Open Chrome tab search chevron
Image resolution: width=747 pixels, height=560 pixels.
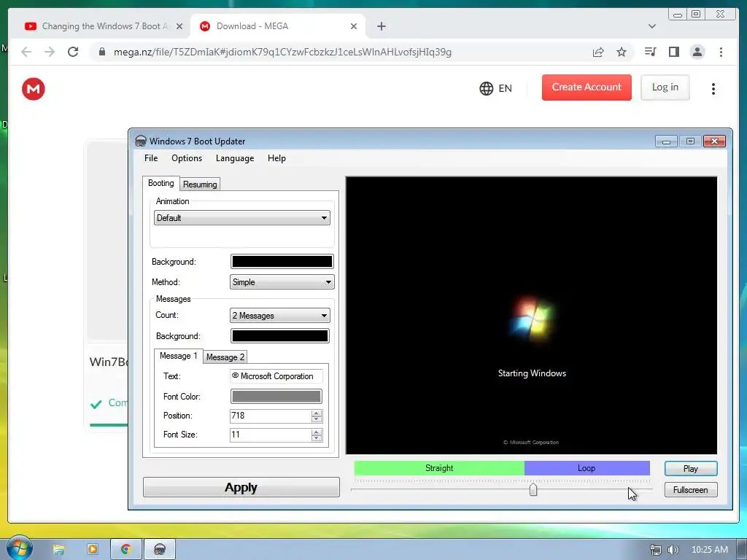(651, 26)
